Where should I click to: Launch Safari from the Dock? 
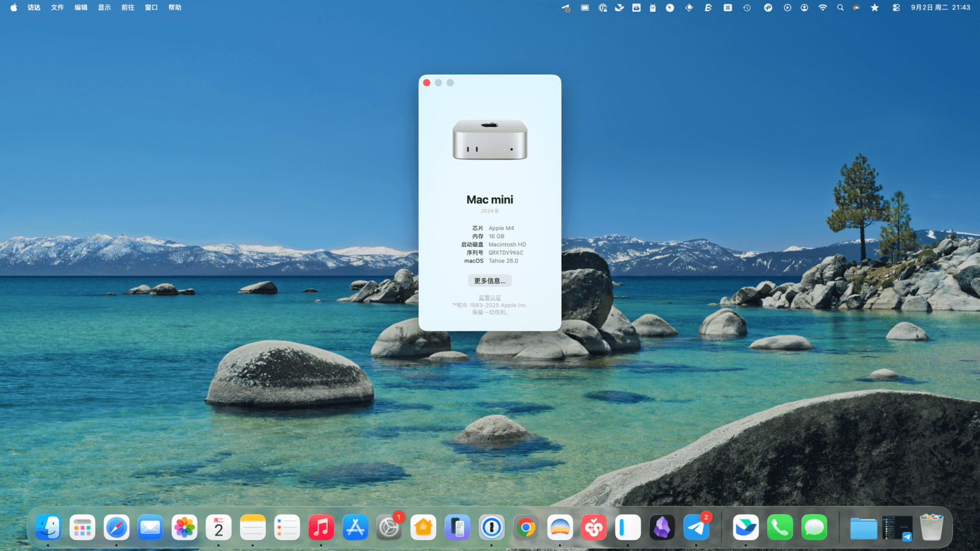[x=116, y=527]
